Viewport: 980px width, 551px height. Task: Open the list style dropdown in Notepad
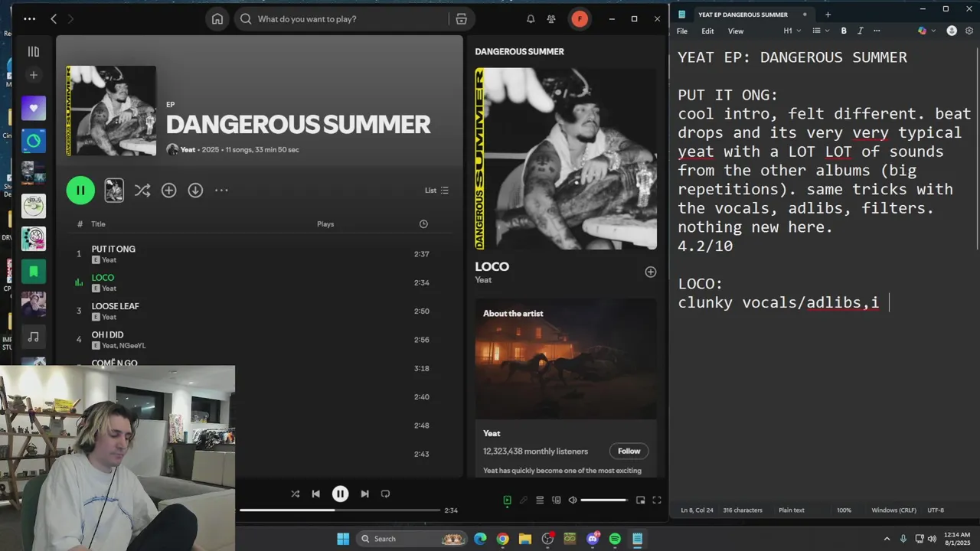click(x=821, y=31)
